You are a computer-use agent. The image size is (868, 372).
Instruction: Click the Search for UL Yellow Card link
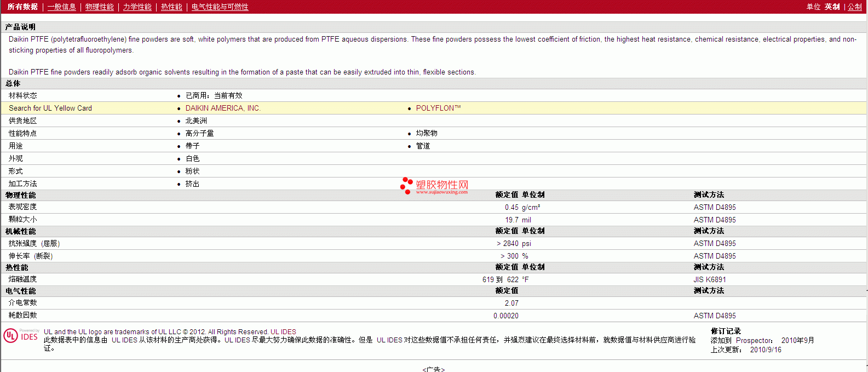50,108
